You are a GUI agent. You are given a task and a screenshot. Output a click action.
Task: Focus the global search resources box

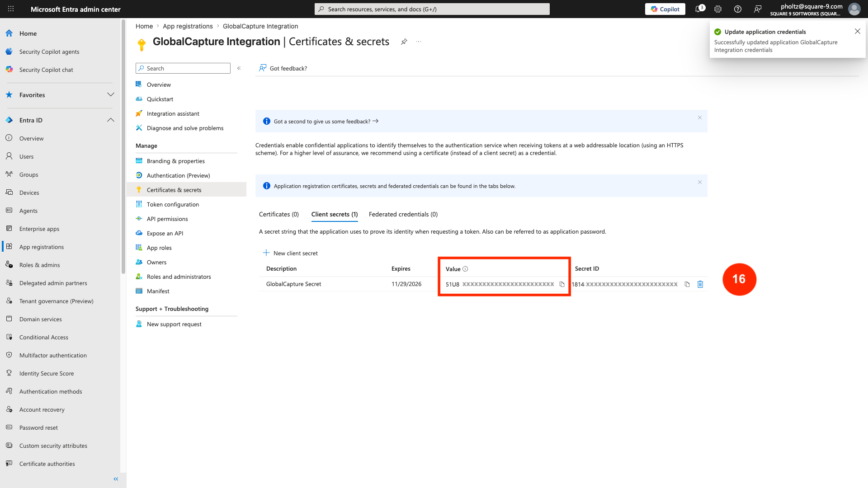[432, 9]
